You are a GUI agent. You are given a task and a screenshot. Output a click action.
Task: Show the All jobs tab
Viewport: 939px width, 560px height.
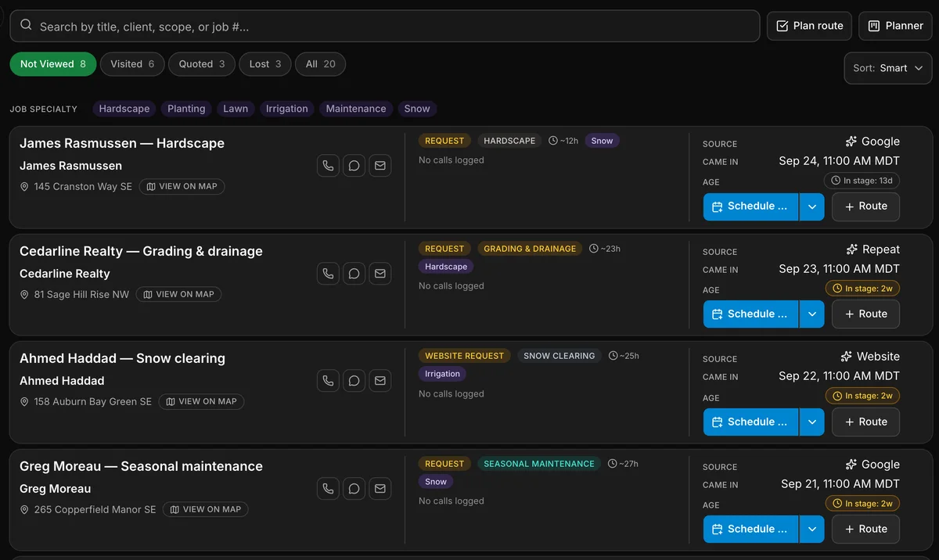(x=320, y=64)
